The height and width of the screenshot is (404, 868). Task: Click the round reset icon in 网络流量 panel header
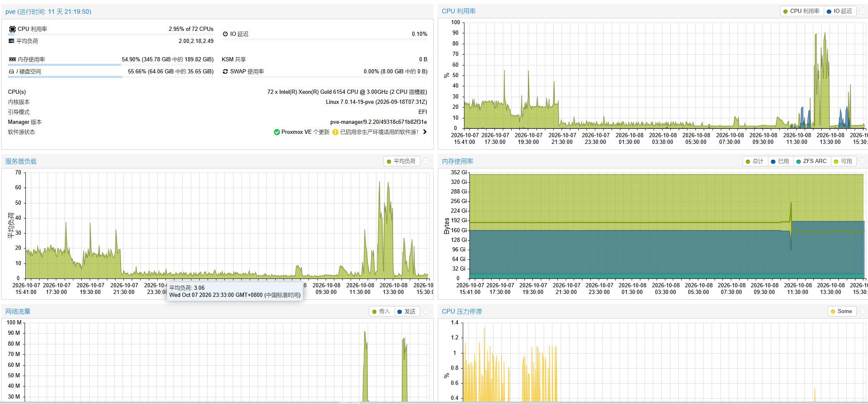(x=426, y=311)
